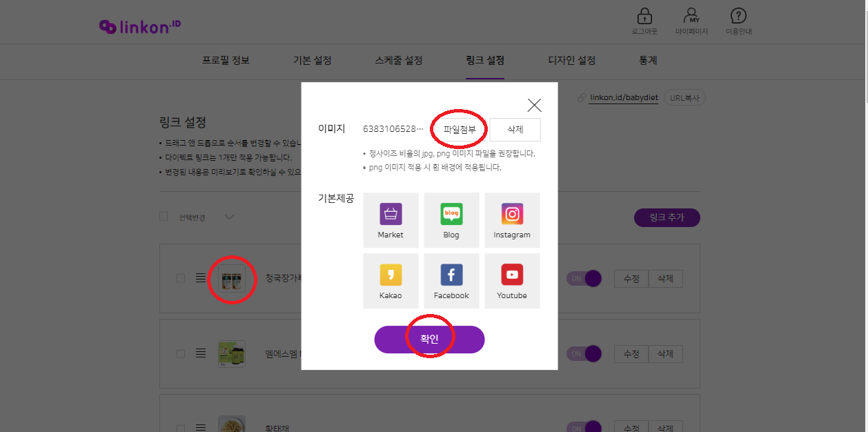
Task: Close the image dialog with X
Action: (534, 105)
